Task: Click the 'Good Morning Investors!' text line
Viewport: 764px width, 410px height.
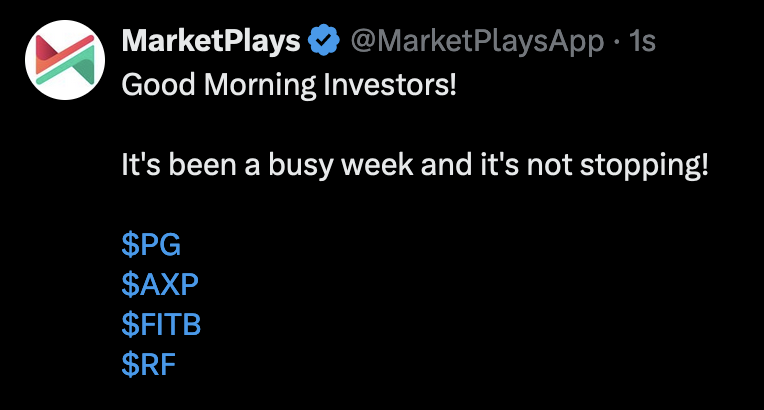Action: pos(288,83)
